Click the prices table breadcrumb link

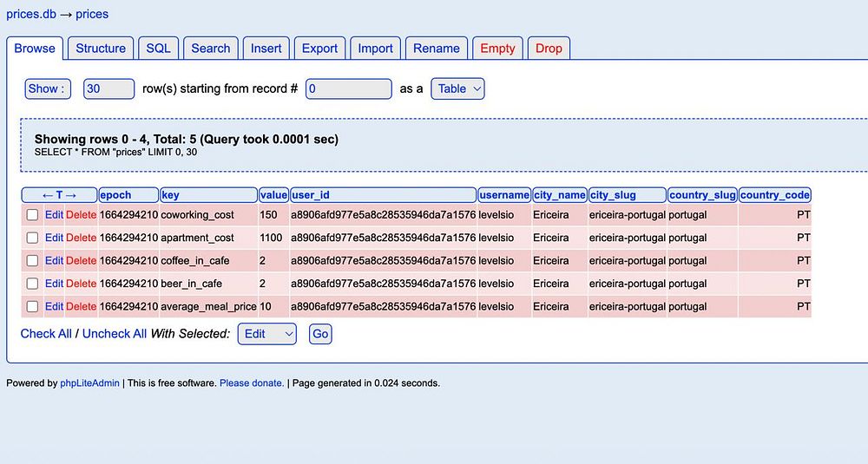92,15
